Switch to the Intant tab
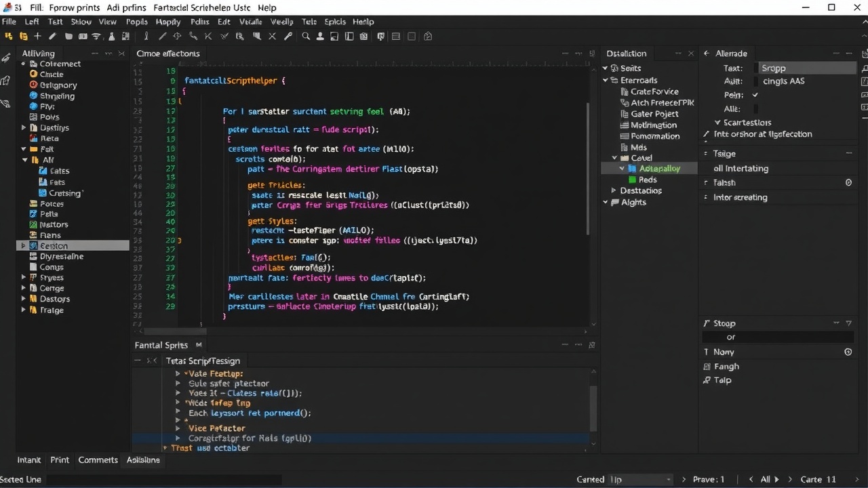The width and height of the screenshot is (868, 488). [x=29, y=460]
